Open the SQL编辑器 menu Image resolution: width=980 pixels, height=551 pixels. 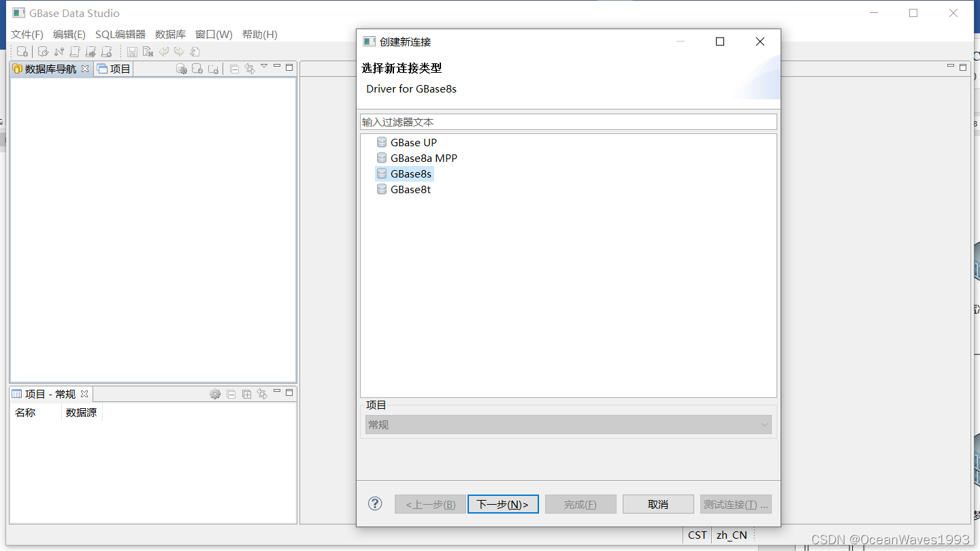[120, 35]
